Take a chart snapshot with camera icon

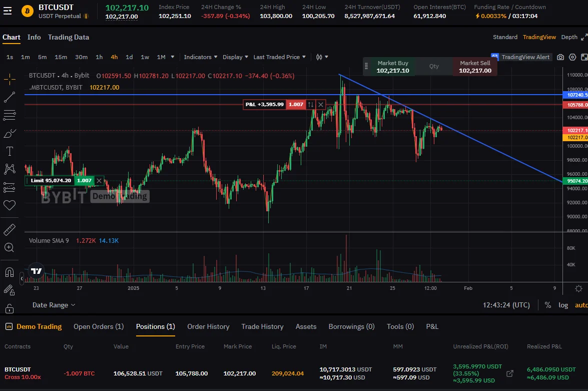[x=560, y=57]
